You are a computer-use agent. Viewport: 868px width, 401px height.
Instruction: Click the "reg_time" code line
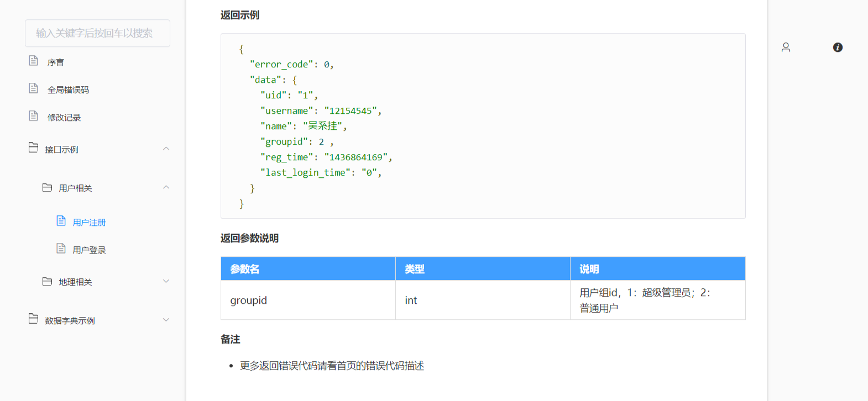(326, 157)
